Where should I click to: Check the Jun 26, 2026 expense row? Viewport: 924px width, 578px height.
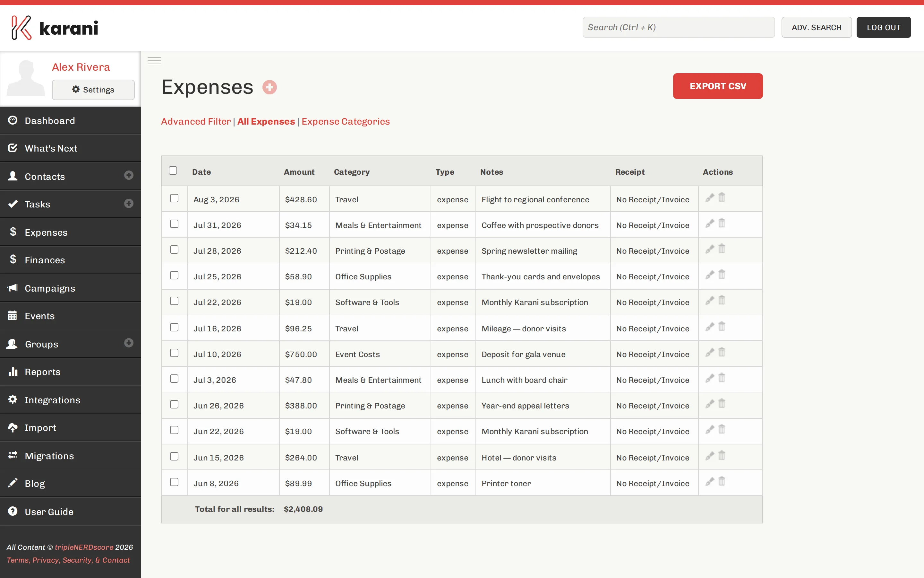(174, 404)
